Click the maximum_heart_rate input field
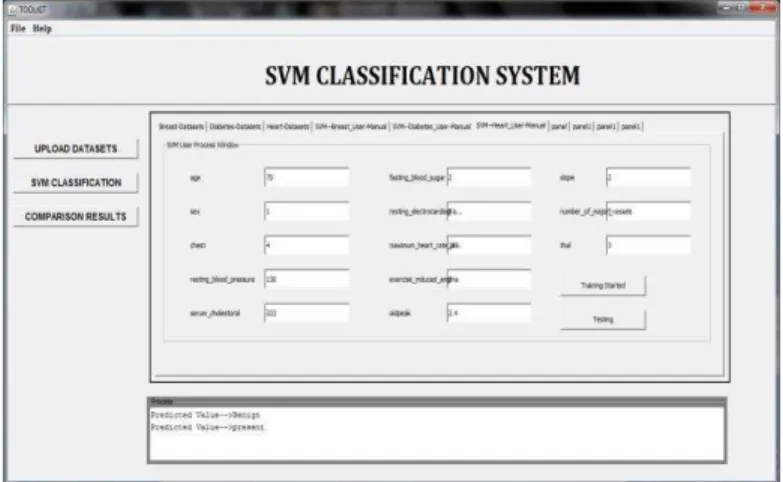783x482 pixels. click(489, 245)
